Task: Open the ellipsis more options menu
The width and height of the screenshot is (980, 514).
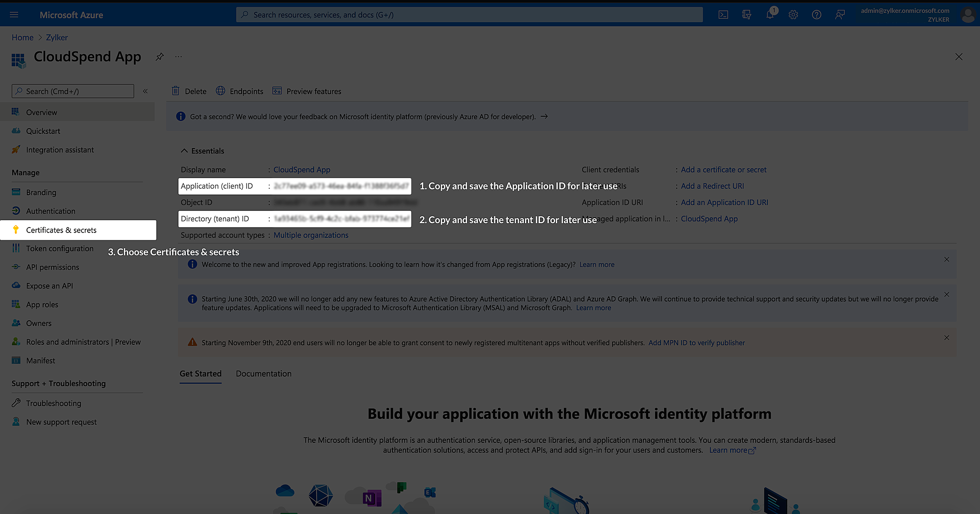Action: click(x=178, y=56)
